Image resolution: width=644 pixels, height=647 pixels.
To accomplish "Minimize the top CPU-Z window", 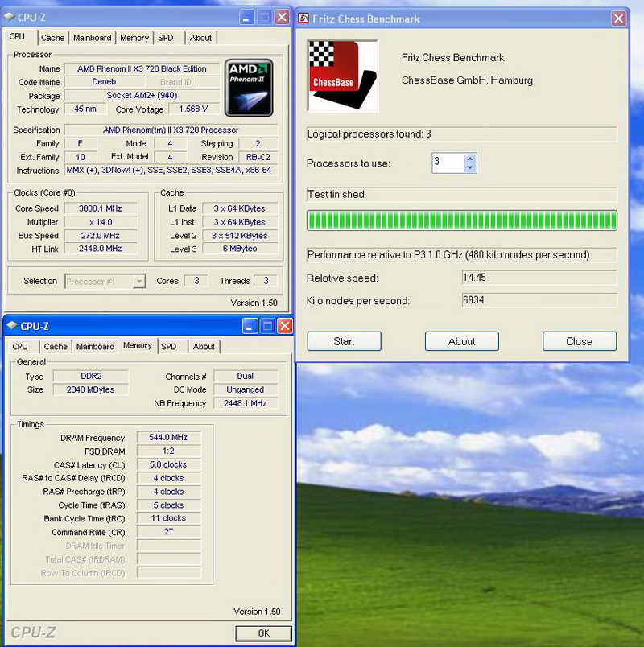I will [246, 18].
